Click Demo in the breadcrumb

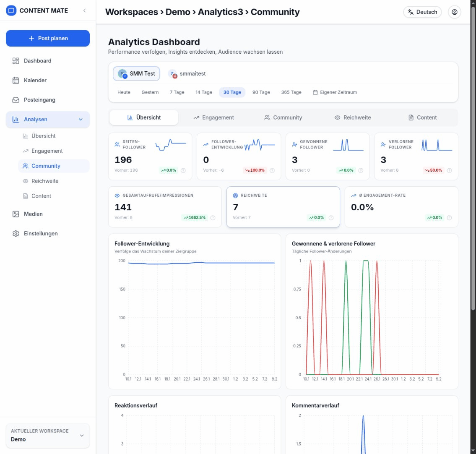pos(178,12)
